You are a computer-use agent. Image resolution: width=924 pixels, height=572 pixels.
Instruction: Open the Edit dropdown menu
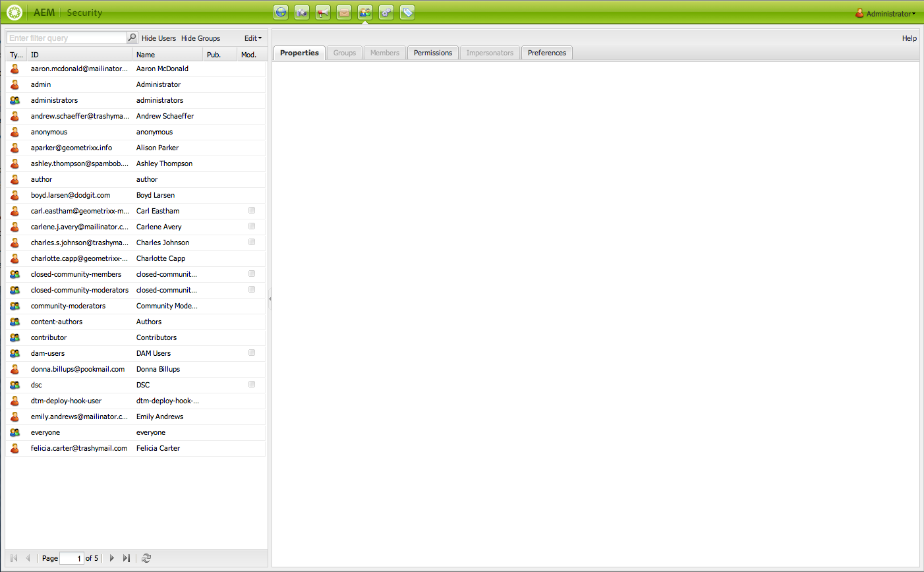point(253,38)
